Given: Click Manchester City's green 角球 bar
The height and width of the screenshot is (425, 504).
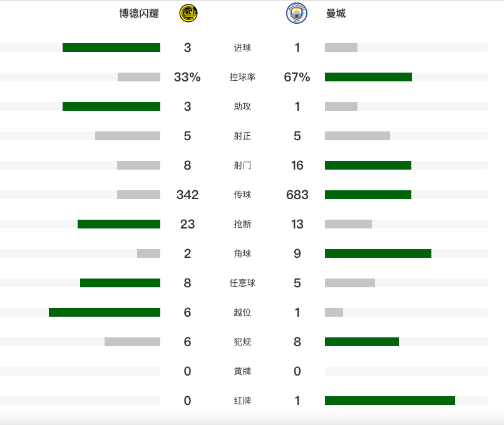Looking at the screenshot, I should [x=378, y=253].
